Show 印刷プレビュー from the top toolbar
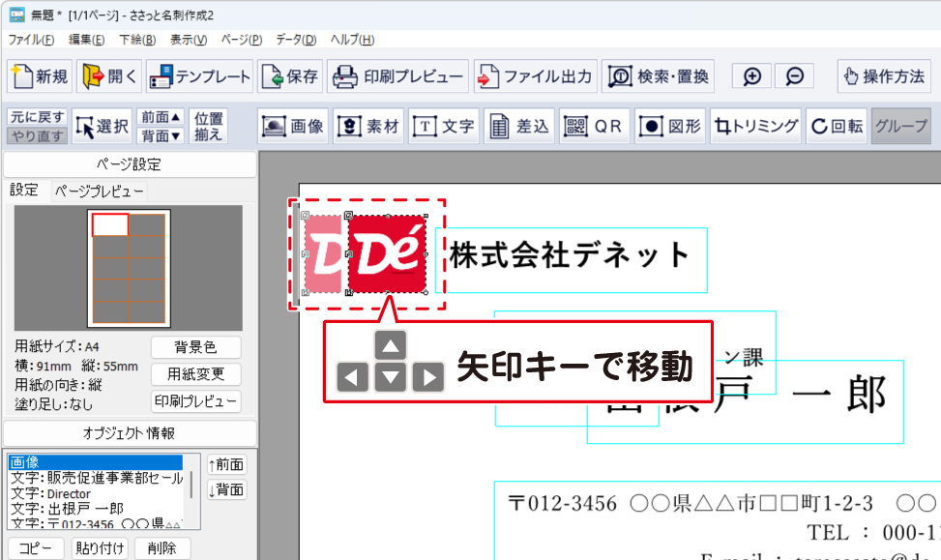The height and width of the screenshot is (560, 941). (397, 76)
